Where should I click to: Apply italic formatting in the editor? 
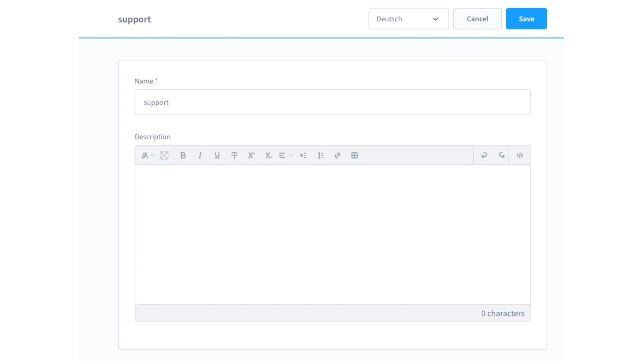(x=200, y=155)
